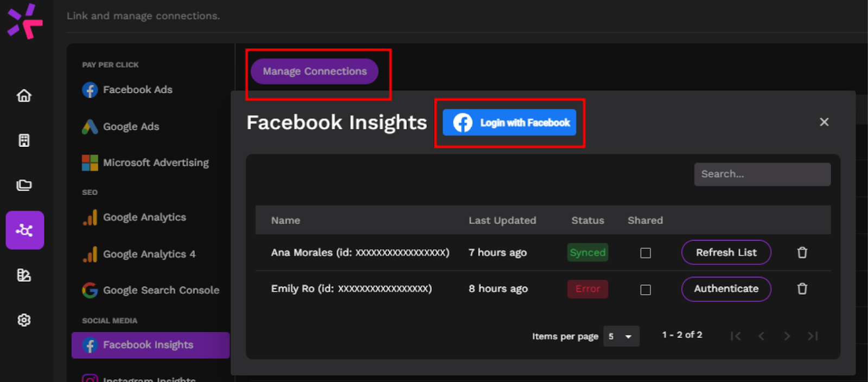Click the SOCIAL MEDIA section label
This screenshot has height=382, width=868.
click(110, 321)
